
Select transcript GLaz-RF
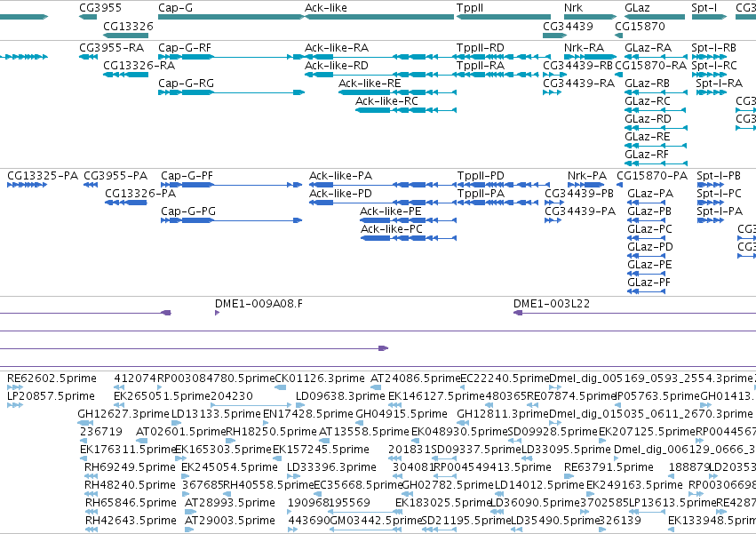pos(647,155)
